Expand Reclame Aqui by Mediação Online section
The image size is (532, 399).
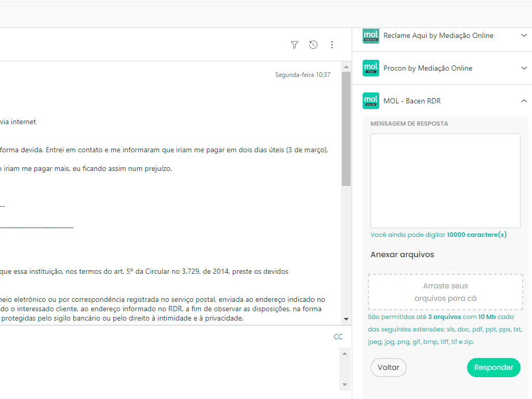coord(524,35)
